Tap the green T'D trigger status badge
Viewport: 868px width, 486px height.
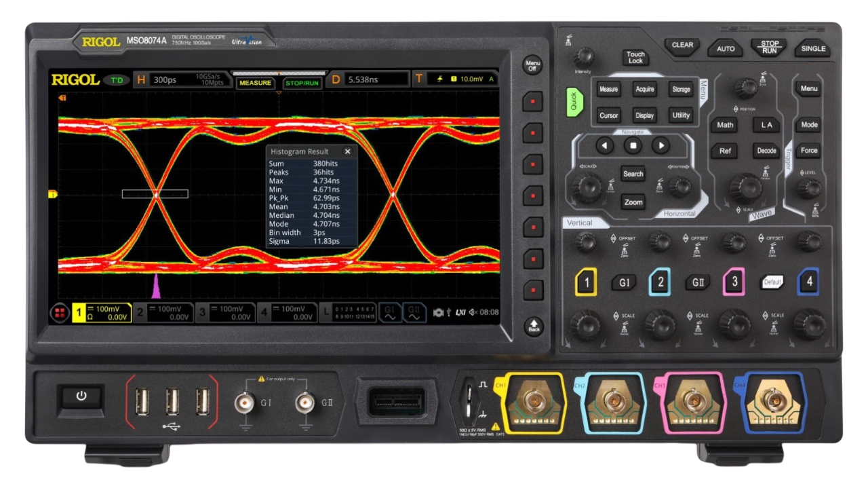(117, 80)
